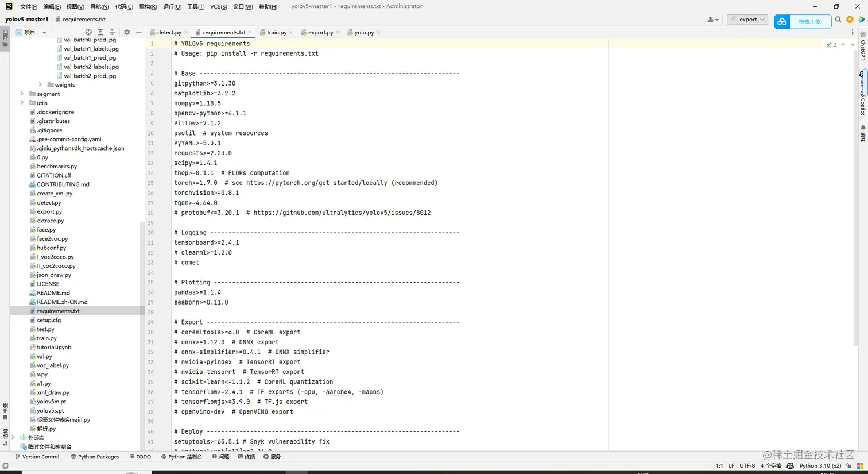Image resolution: width=868 pixels, height=474 pixels.
Task: Close the train.py tab
Action: [292, 33]
